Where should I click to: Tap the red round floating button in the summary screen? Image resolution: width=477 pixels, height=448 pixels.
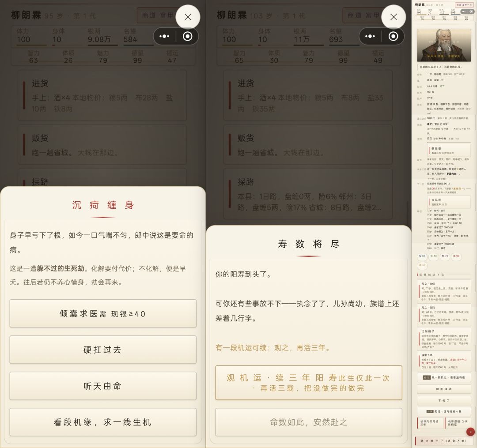tap(470, 432)
